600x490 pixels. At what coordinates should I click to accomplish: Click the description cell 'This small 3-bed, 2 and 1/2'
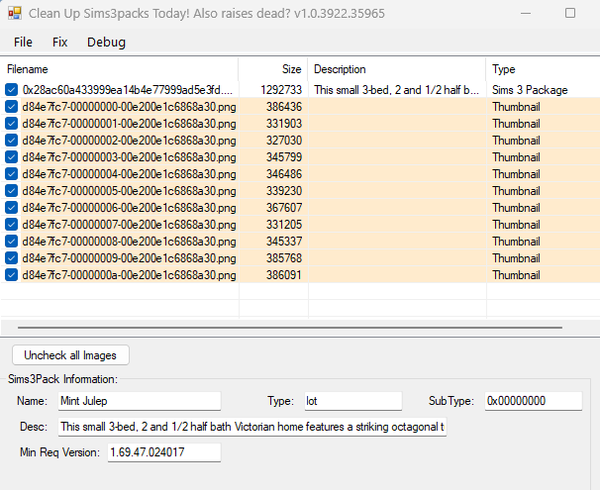396,90
